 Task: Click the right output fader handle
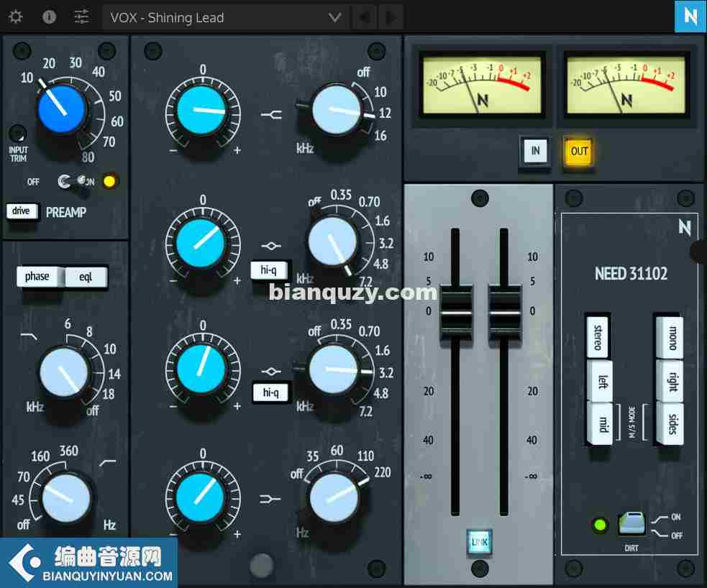tap(505, 313)
